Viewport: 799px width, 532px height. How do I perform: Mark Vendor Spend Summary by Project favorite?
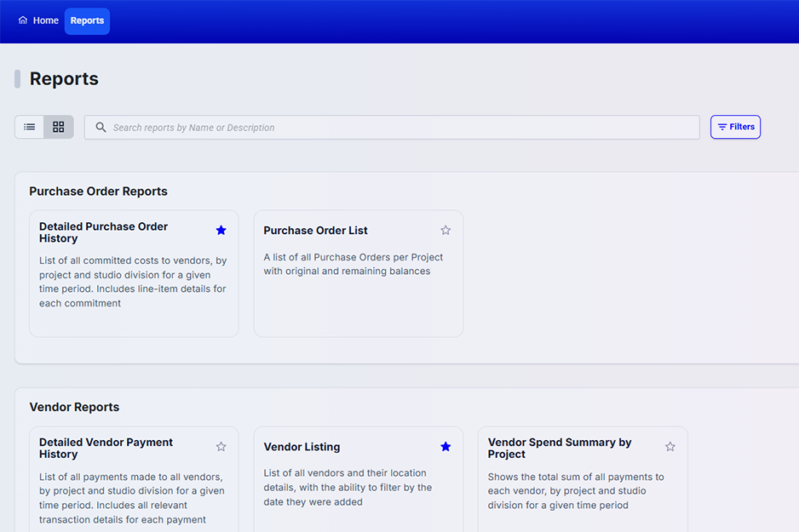[670, 447]
